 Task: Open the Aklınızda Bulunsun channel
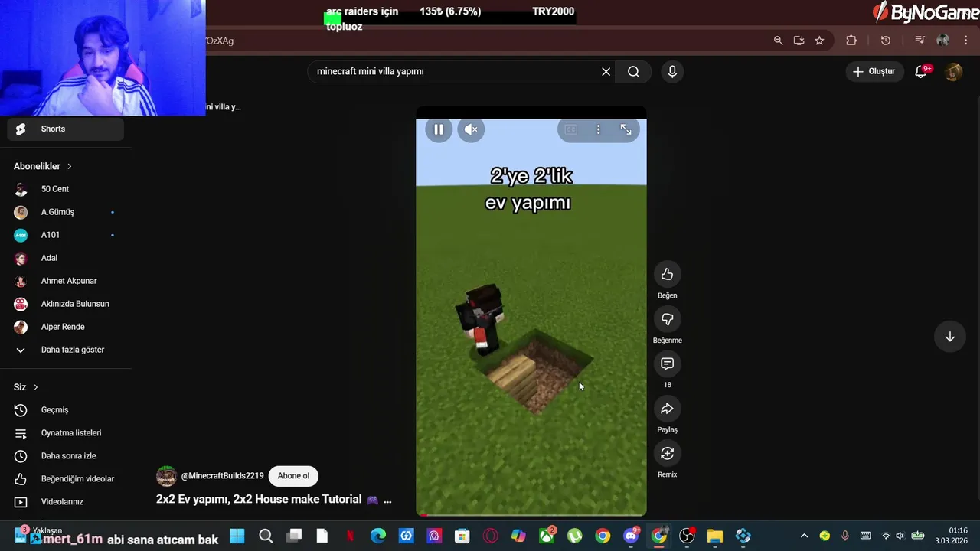click(66, 304)
